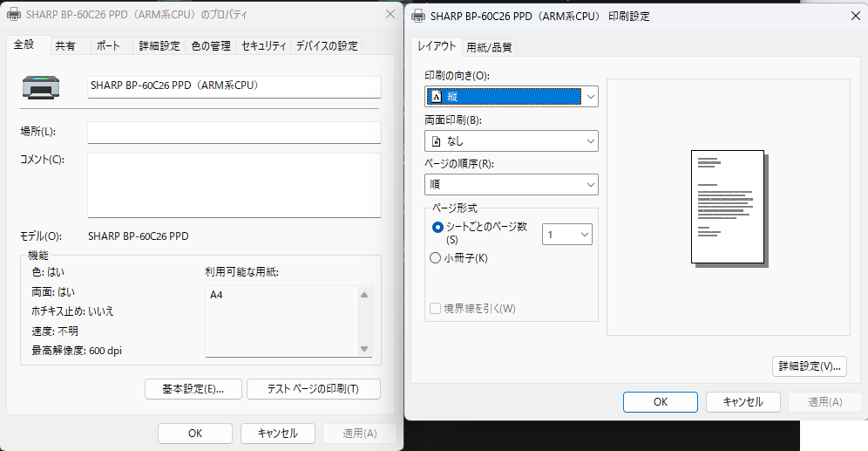Switch to 色の管理 tab
The width and height of the screenshot is (868, 451).
pyautogui.click(x=211, y=46)
